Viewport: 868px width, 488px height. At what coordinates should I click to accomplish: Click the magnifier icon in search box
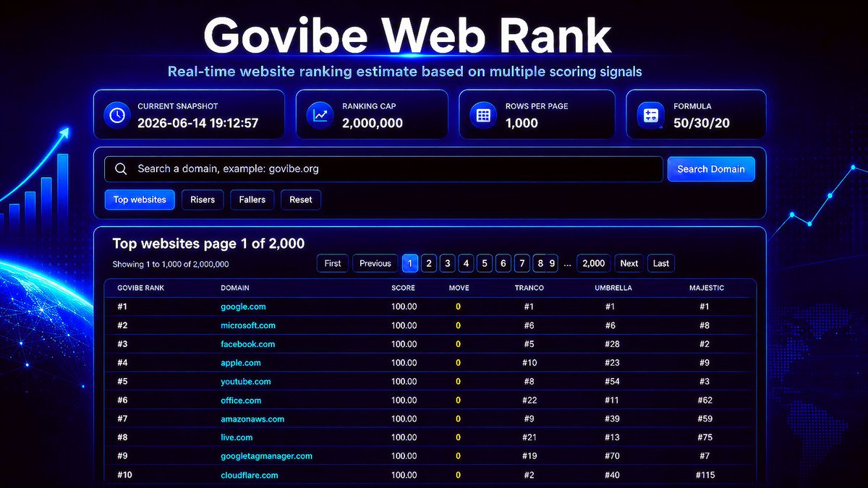click(121, 169)
